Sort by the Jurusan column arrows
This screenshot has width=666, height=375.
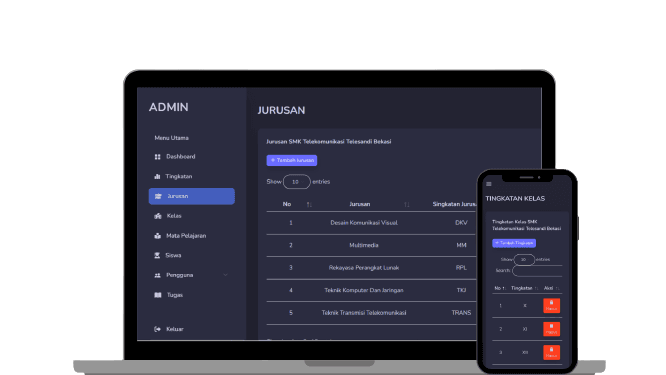point(406,204)
